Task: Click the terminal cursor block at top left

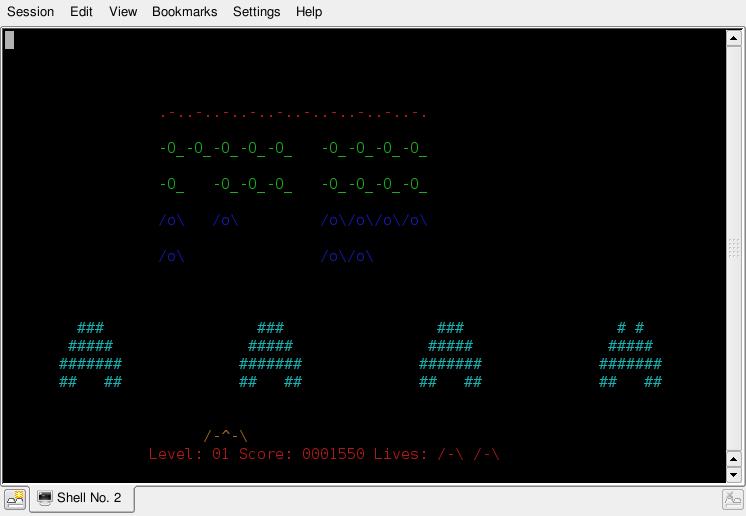Action: [x=9, y=40]
